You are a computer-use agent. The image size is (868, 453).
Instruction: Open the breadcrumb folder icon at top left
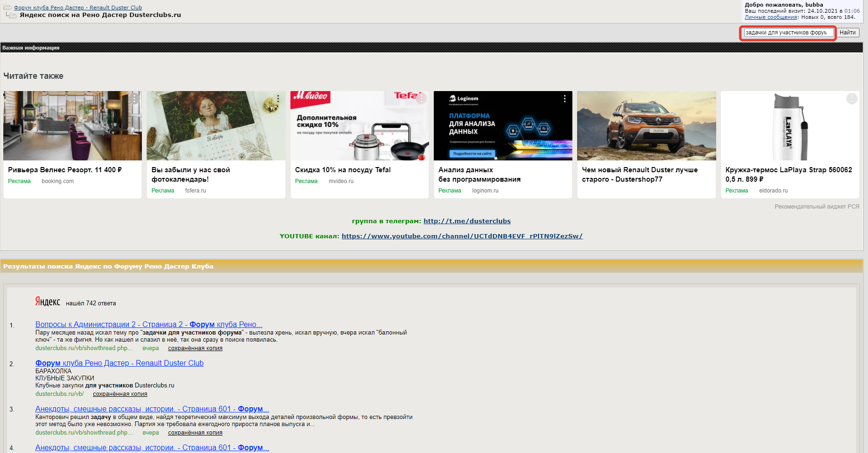(x=8, y=8)
